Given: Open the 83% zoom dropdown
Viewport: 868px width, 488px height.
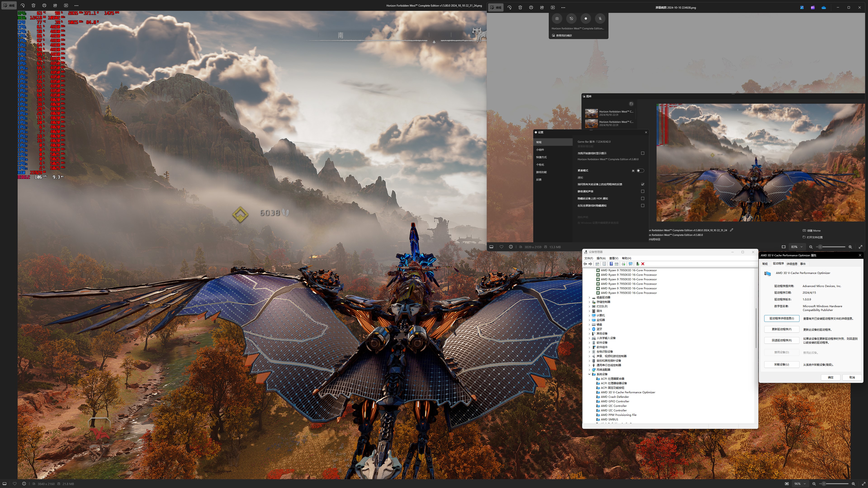Looking at the screenshot, I should [x=797, y=247].
